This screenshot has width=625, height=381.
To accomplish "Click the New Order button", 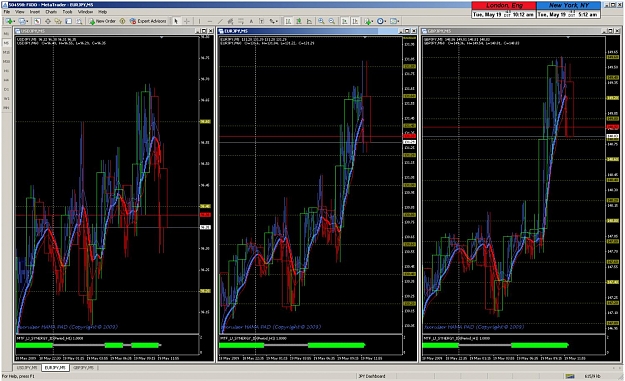I will click(x=102, y=21).
